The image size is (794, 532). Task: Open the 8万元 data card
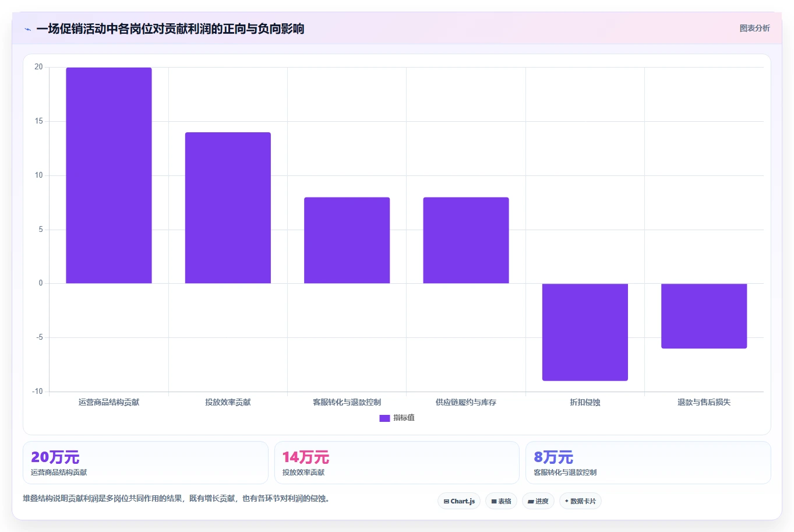(648, 463)
